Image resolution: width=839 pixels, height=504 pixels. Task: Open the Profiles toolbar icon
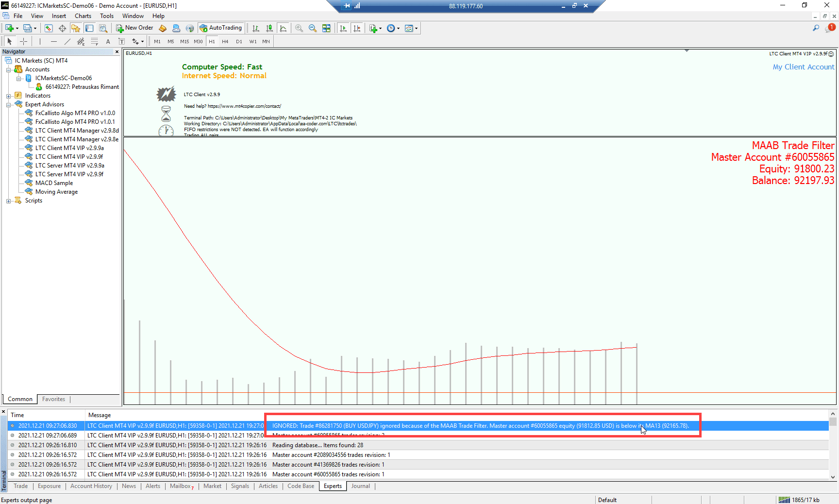coord(27,28)
